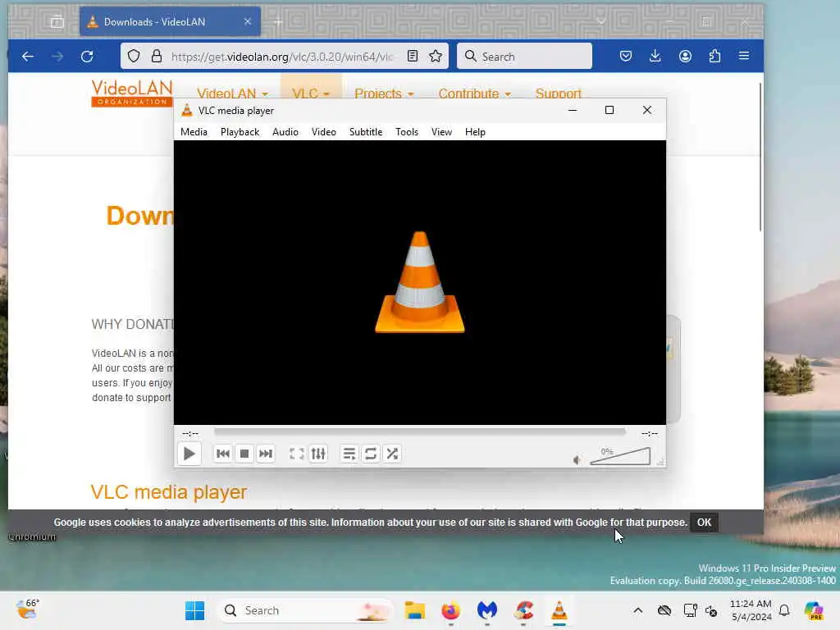
Task: Stop playback in VLC
Action: point(244,454)
